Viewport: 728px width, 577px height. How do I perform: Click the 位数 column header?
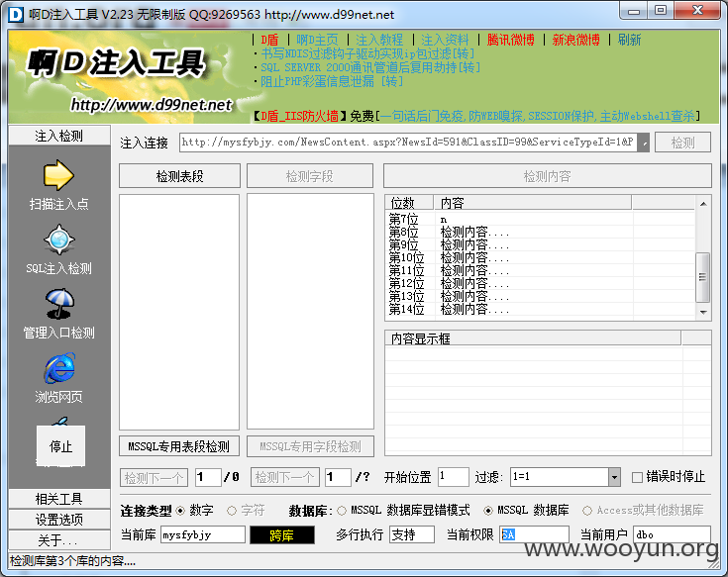(409, 203)
